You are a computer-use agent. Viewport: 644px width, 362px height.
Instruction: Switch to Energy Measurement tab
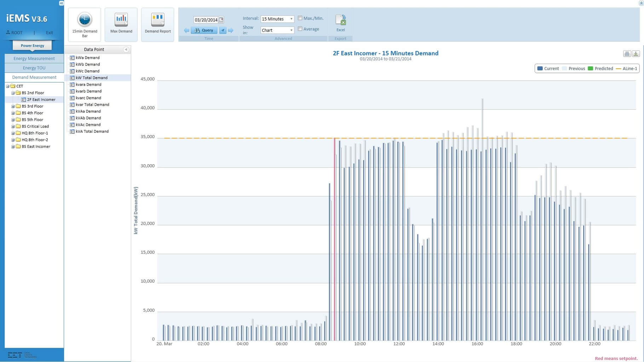pos(34,58)
